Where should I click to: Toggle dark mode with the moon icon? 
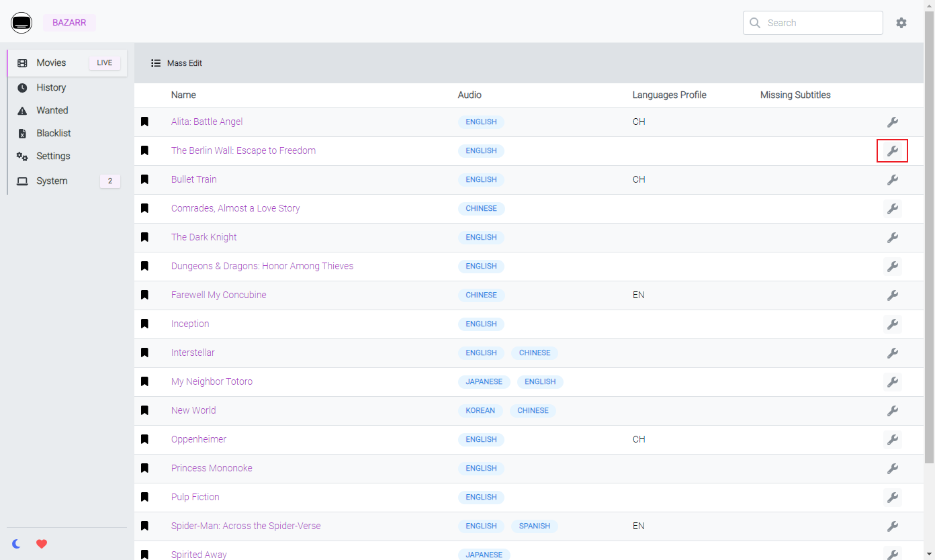click(16, 544)
